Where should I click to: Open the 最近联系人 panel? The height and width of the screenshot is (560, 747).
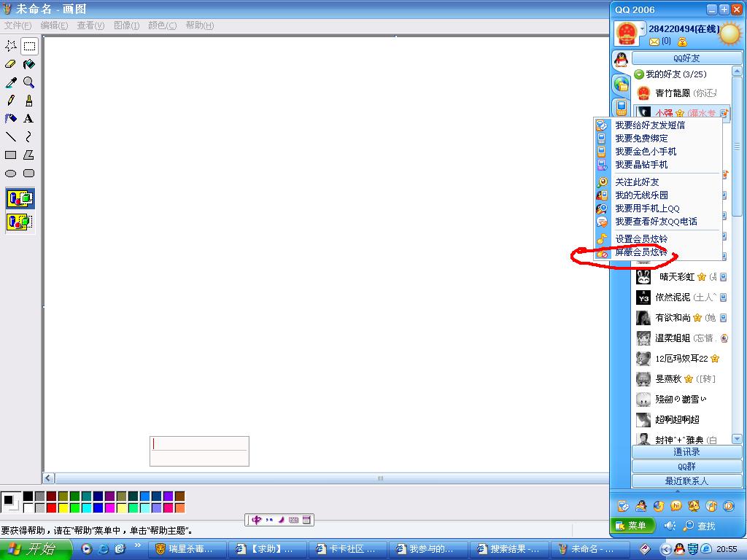coord(686,481)
